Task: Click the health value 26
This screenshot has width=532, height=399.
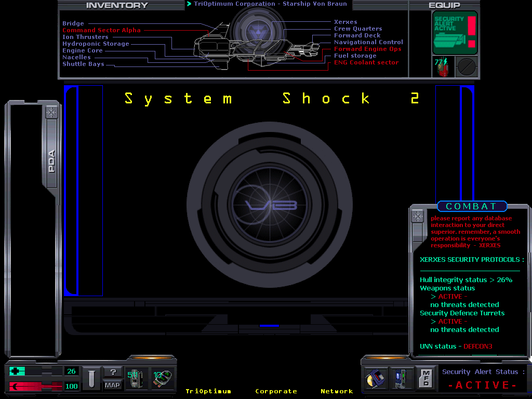Action: [71, 371]
